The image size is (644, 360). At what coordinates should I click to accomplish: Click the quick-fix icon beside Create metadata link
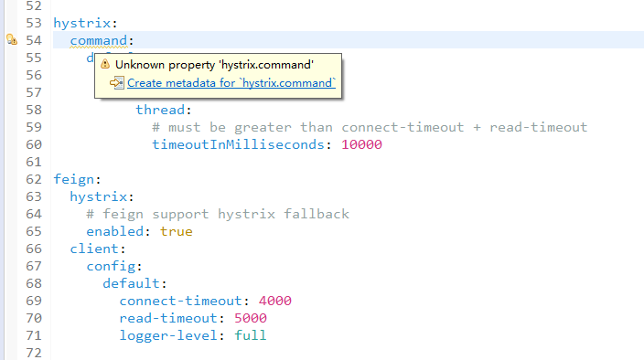pyautogui.click(x=117, y=83)
